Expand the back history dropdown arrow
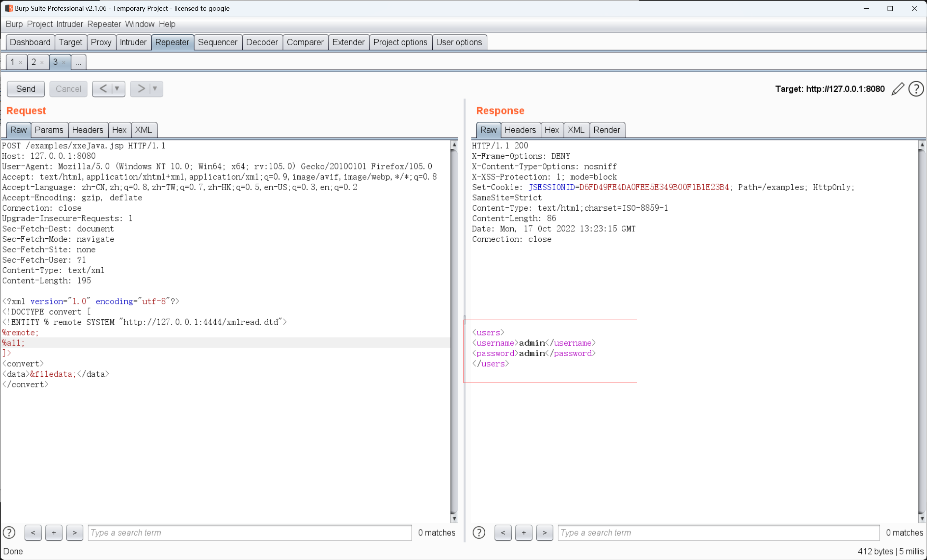This screenshot has height=560, width=927. pos(117,89)
